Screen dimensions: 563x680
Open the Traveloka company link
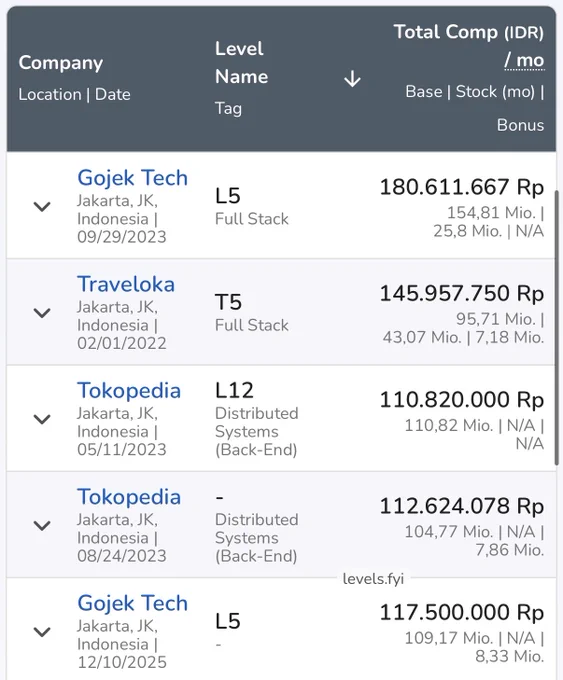coord(126,284)
